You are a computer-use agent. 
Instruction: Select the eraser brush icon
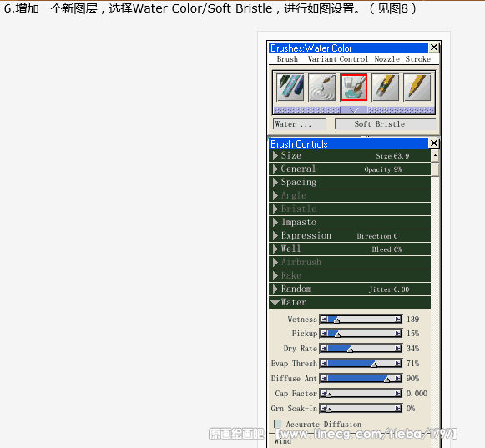(x=386, y=88)
